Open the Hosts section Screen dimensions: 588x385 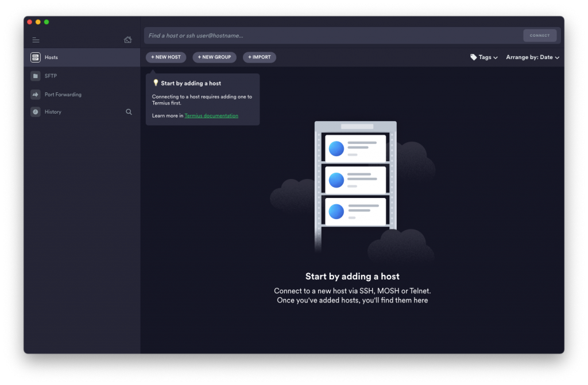82,57
